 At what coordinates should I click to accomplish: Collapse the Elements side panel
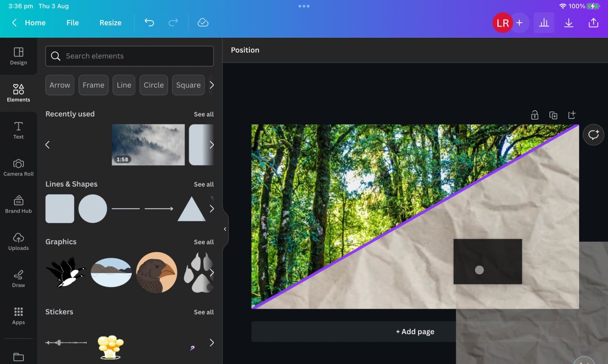click(225, 229)
